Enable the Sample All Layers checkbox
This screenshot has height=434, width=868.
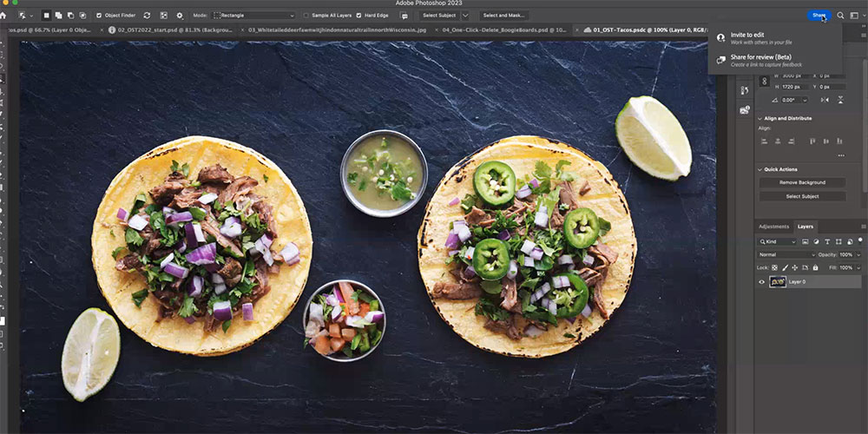(x=306, y=15)
